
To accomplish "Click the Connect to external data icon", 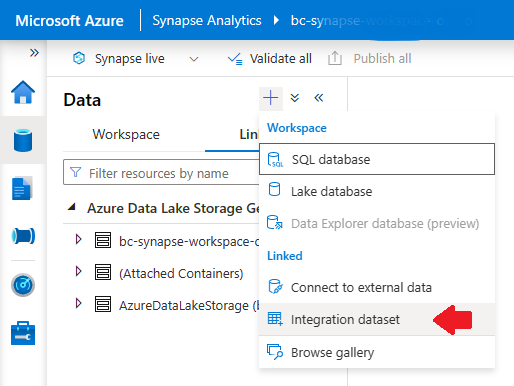I will (275, 287).
